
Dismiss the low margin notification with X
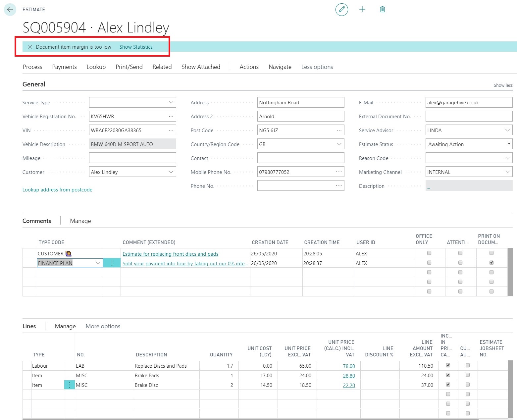pyautogui.click(x=30, y=47)
